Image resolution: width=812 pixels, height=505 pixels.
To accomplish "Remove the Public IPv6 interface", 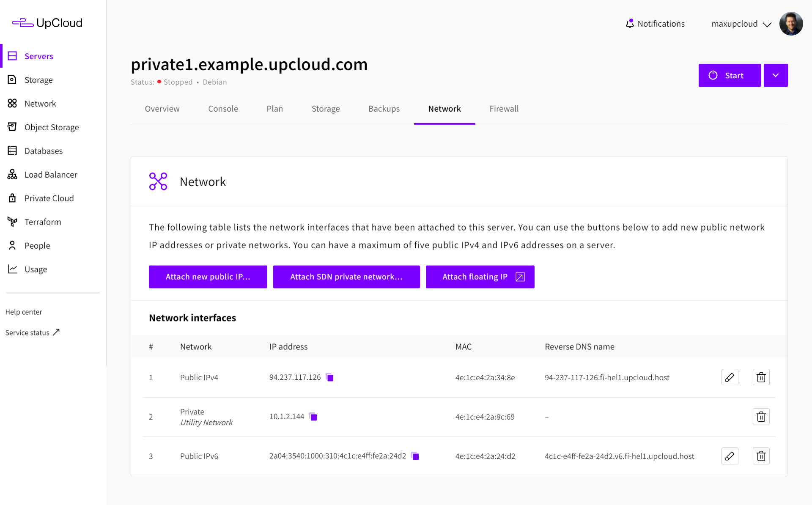I will 761,456.
